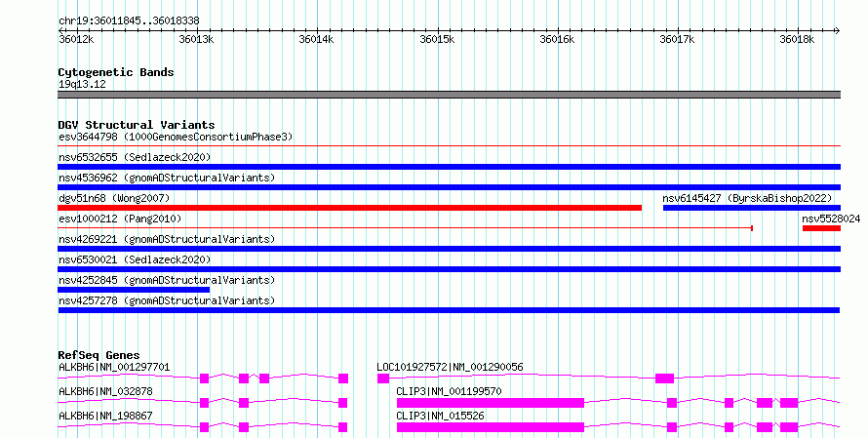Image resolution: width=868 pixels, height=438 pixels.
Task: Click the 36015k ruler label
Action: 437,39
